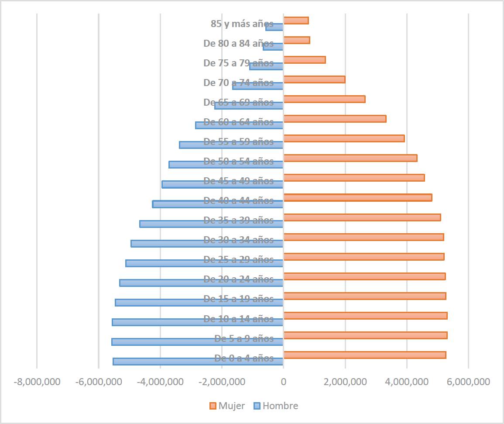The image size is (504, 424).
Task: Select the Mujer bar for 40 a 44 años
Action: (357, 198)
